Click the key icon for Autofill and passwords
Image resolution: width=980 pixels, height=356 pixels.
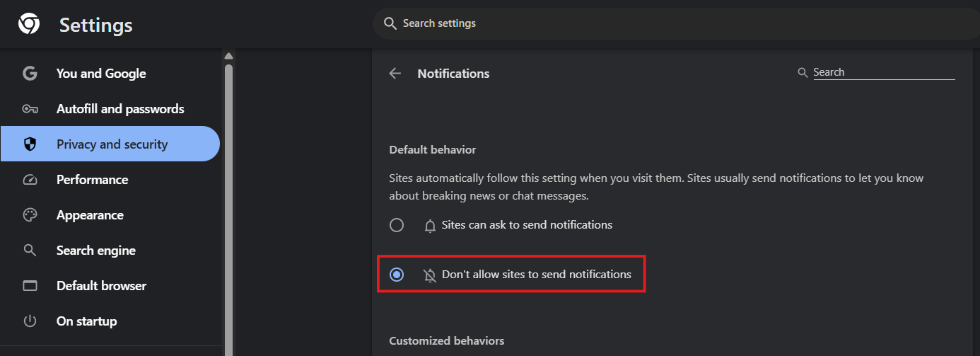(x=30, y=109)
